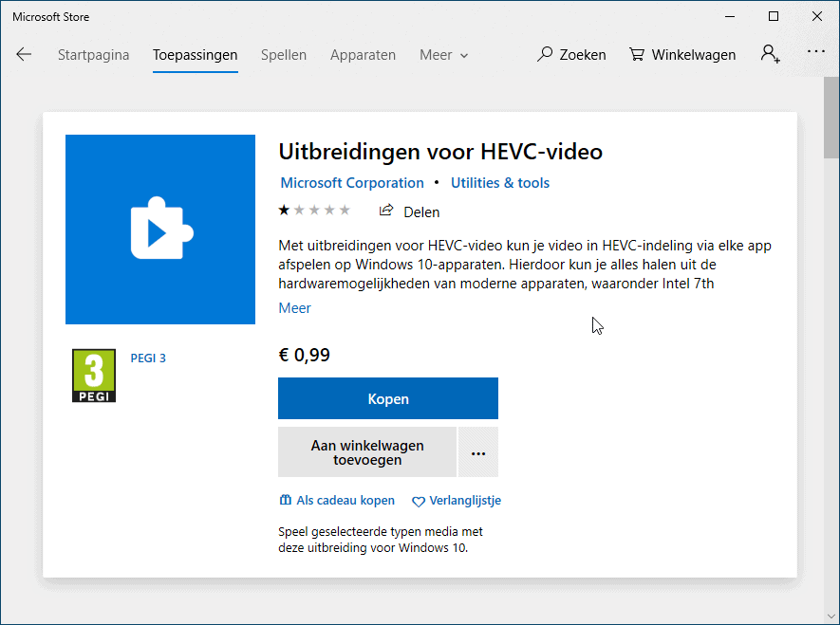Open the Microsoft Corporation publisher link
This screenshot has height=625, width=840.
pos(351,182)
